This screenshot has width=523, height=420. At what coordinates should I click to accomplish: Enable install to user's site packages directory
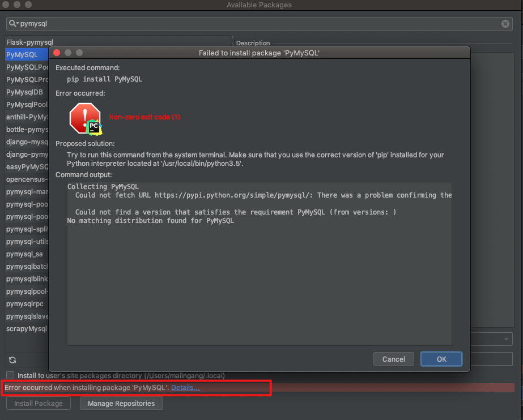tap(10, 375)
